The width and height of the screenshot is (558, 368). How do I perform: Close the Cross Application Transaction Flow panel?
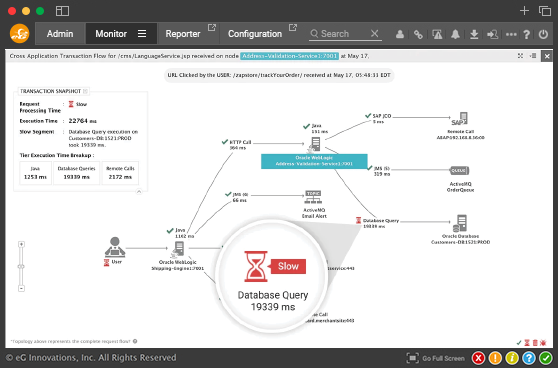(x=547, y=56)
